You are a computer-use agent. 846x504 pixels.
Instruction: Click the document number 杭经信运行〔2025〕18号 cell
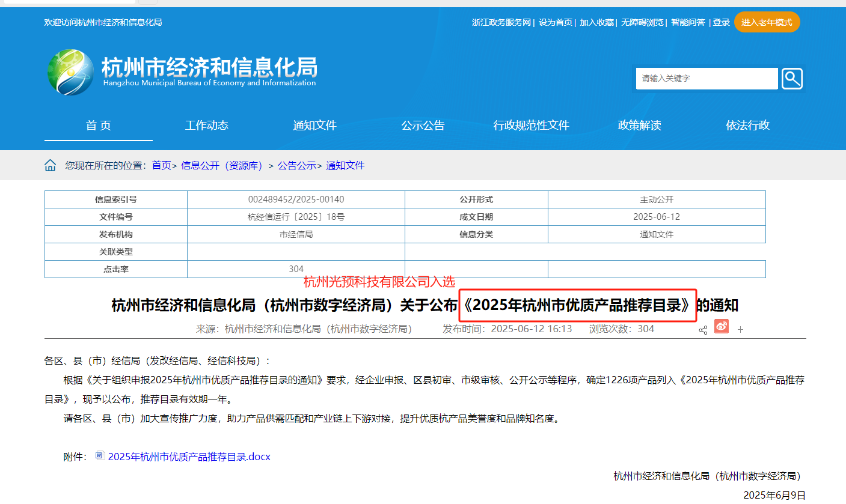(296, 217)
